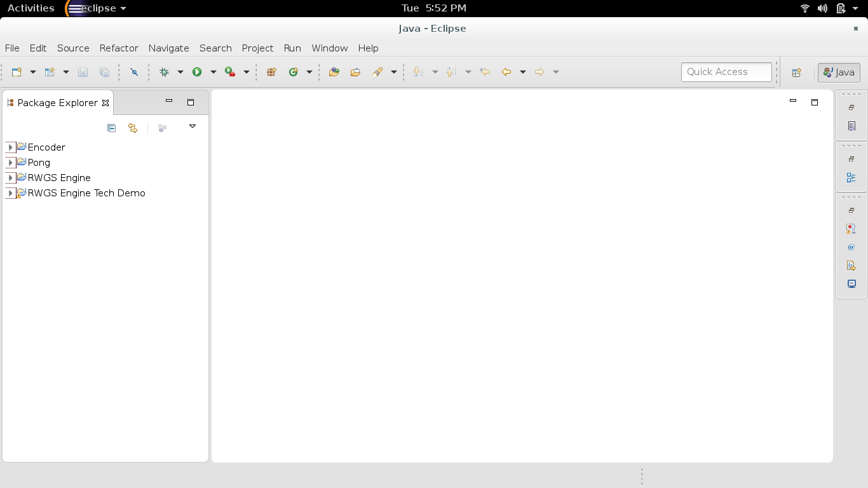Click the Open Type icon
This screenshot has height=488, width=868.
point(334,72)
